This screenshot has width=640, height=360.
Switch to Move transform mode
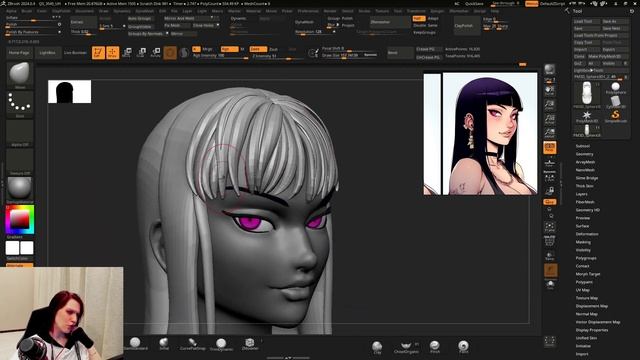click(127, 53)
